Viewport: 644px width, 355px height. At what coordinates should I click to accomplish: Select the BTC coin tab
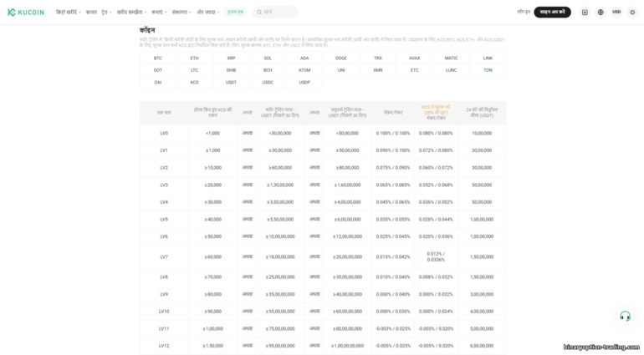click(x=158, y=58)
